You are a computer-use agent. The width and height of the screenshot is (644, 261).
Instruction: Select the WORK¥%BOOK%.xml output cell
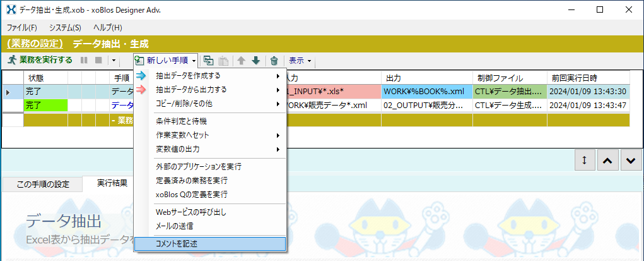pyautogui.click(x=426, y=92)
